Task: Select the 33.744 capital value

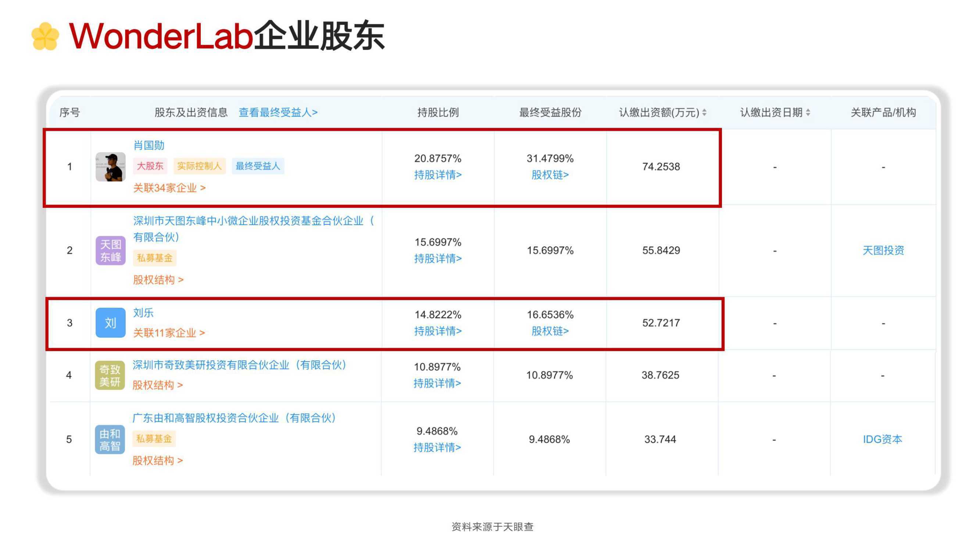Action: pyautogui.click(x=661, y=440)
